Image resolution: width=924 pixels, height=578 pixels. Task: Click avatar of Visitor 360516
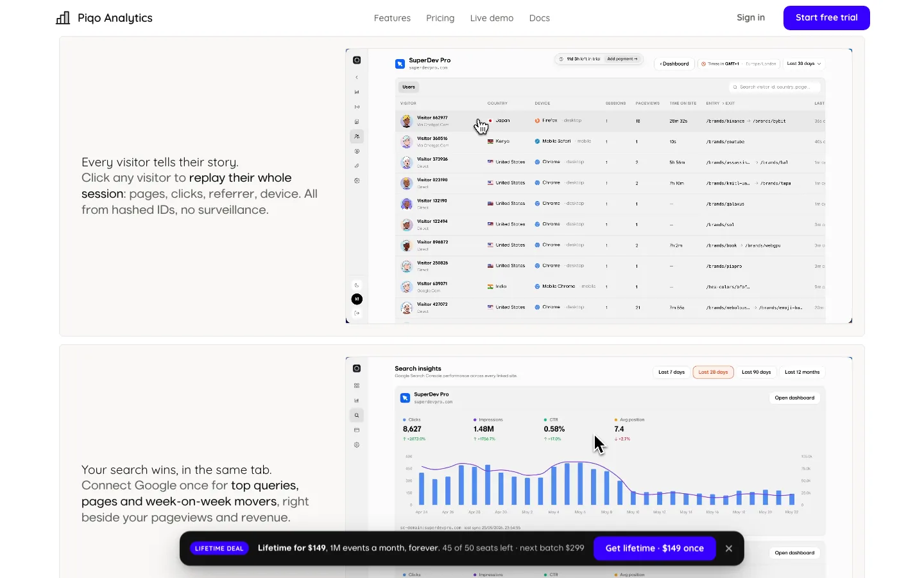click(406, 141)
